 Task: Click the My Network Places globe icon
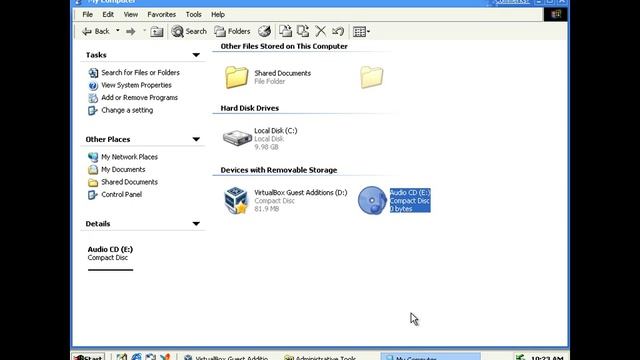[x=93, y=157]
